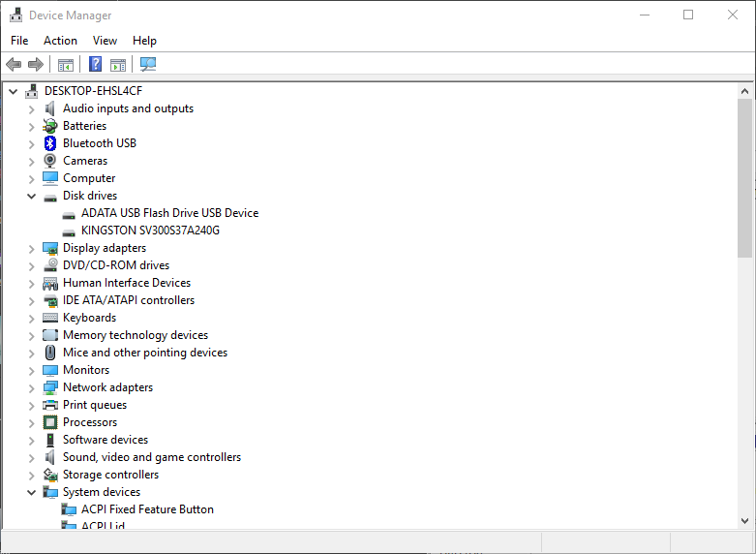Viewport: 756px width, 554px height.
Task: Select Mice and other pointing devices label
Action: coord(145,353)
